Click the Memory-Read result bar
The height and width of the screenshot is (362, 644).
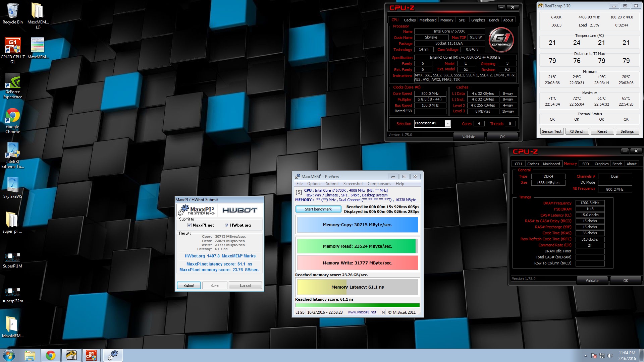pos(358,246)
